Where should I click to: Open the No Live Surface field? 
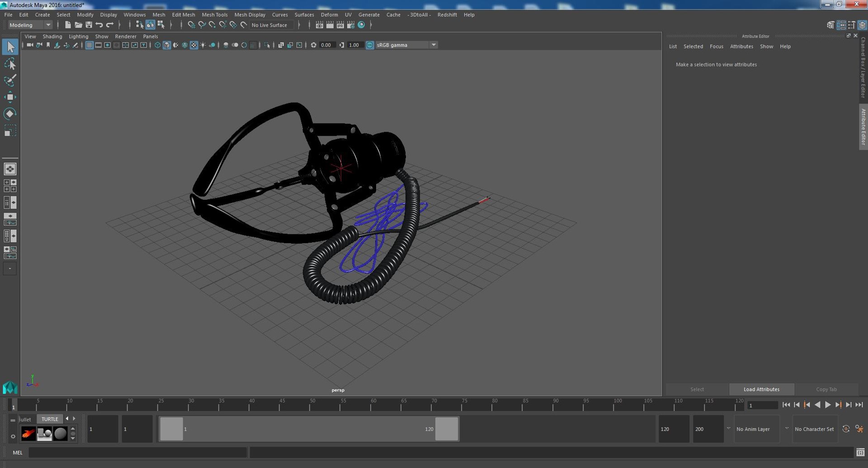click(x=272, y=25)
